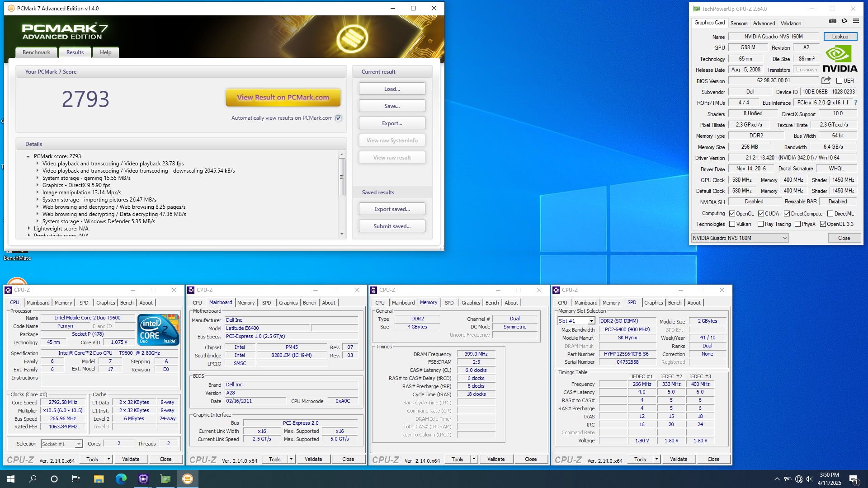Click the GPU-Z title bar icon
Image resolution: width=868 pixels, height=488 pixels.
tap(696, 9)
